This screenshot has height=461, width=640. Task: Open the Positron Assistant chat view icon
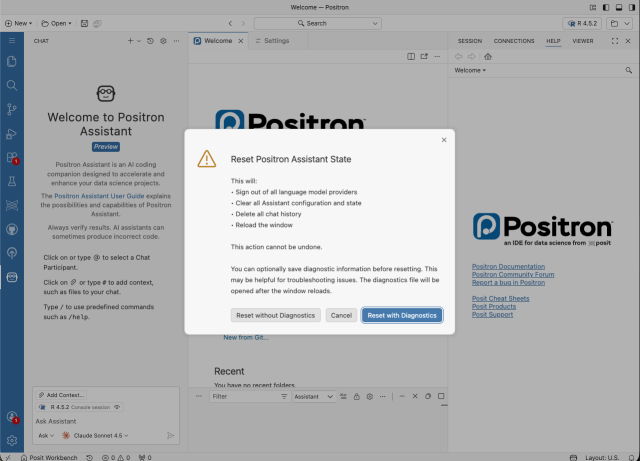pos(12,277)
